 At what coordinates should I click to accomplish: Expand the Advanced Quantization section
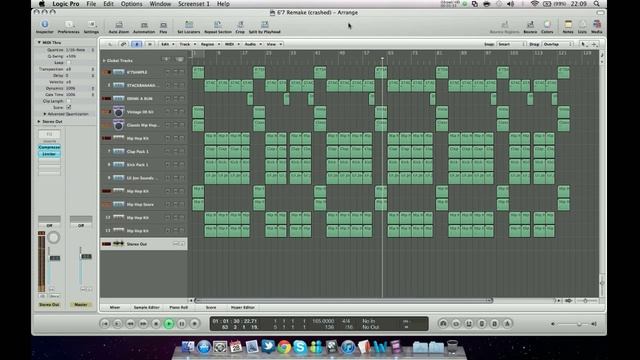pyautogui.click(x=44, y=114)
